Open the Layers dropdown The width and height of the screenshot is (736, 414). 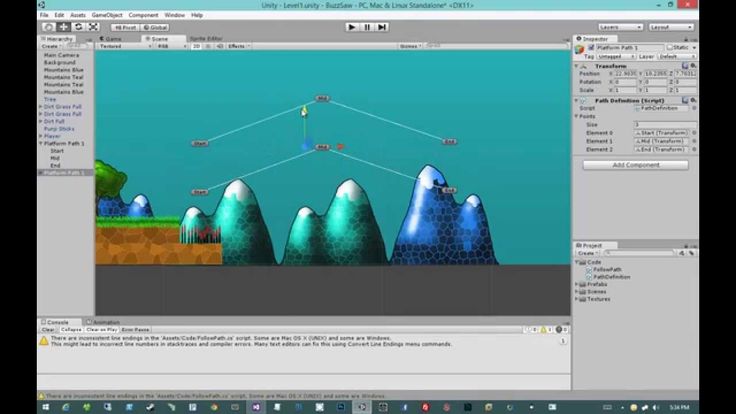(x=620, y=27)
